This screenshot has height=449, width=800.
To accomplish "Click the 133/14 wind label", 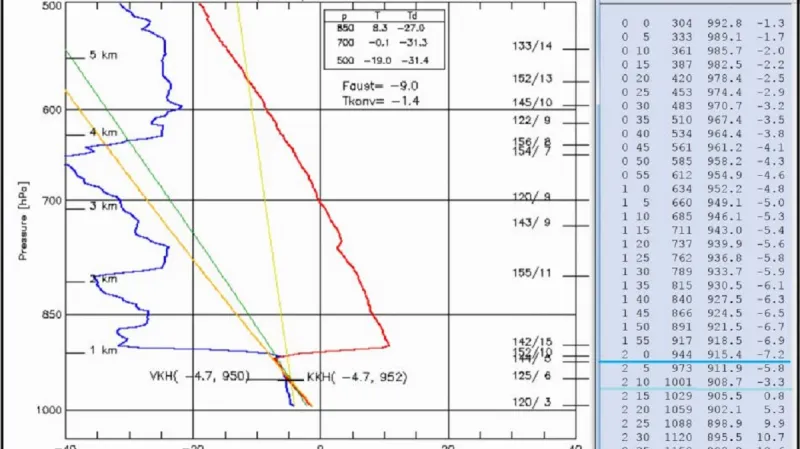I will pyautogui.click(x=531, y=47).
